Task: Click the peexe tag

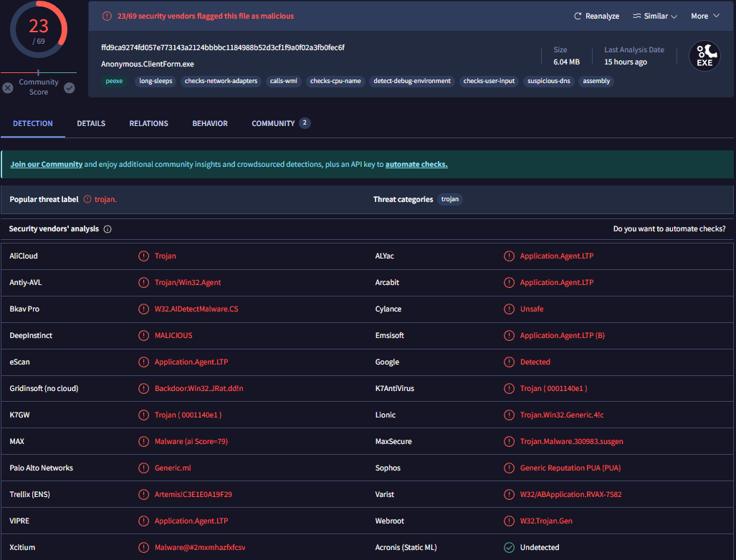Action: pyautogui.click(x=114, y=81)
